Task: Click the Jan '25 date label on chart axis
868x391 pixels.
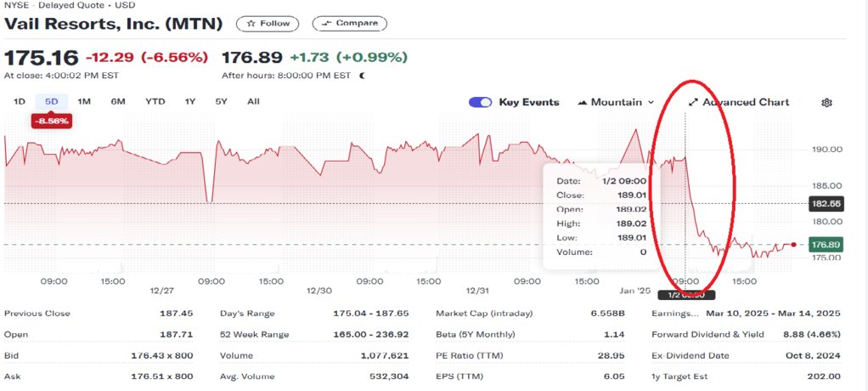Action: [635, 290]
